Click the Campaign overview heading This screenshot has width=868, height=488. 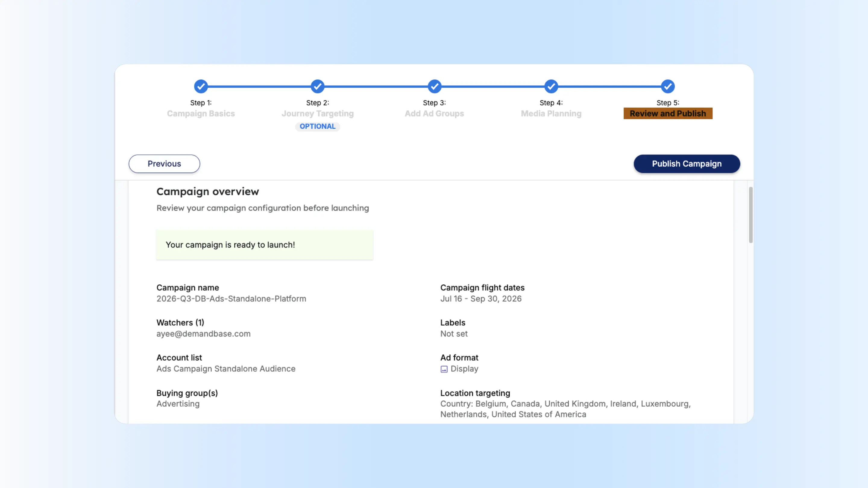pos(208,192)
